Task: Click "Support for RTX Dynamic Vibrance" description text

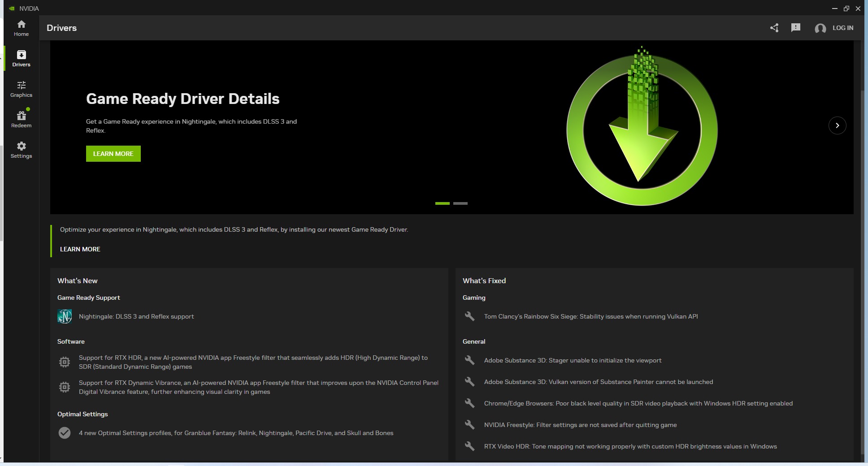Action: [259, 387]
